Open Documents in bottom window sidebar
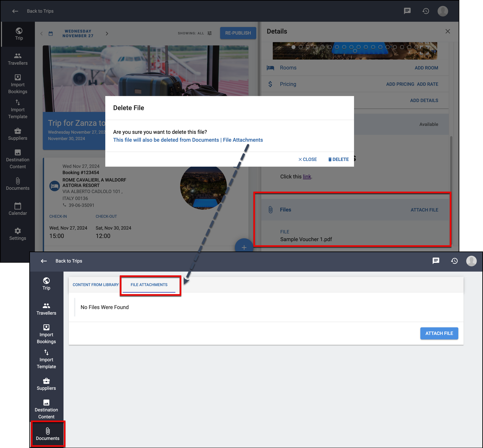Image resolution: width=483 pixels, height=448 pixels. (48, 434)
